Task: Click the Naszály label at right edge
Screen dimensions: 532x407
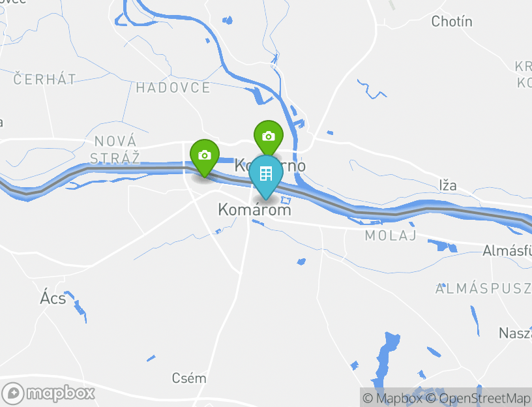Action: coord(515,333)
